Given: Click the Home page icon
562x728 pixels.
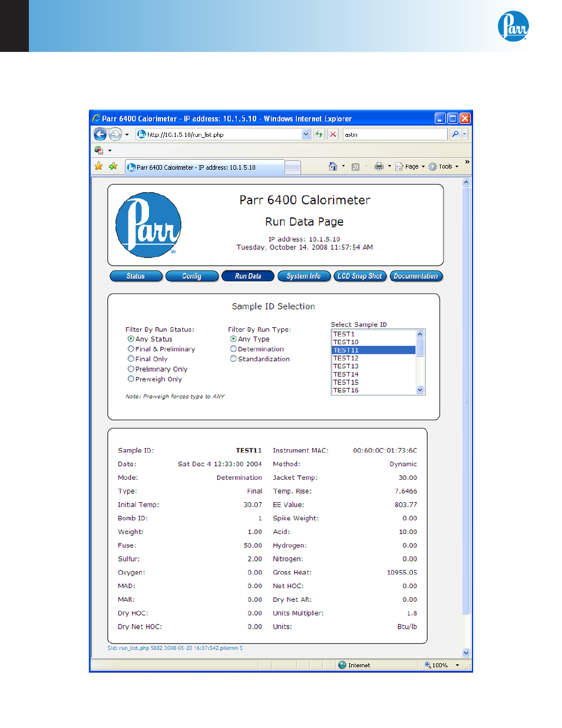Looking at the screenshot, I should point(333,167).
